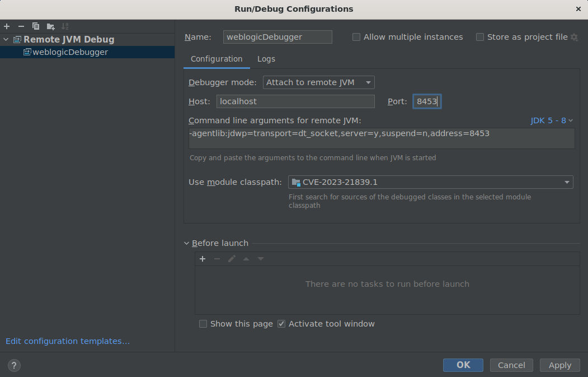Screen dimensions: 588x377
Task: Open help with the question mark icon
Action: 14,365
